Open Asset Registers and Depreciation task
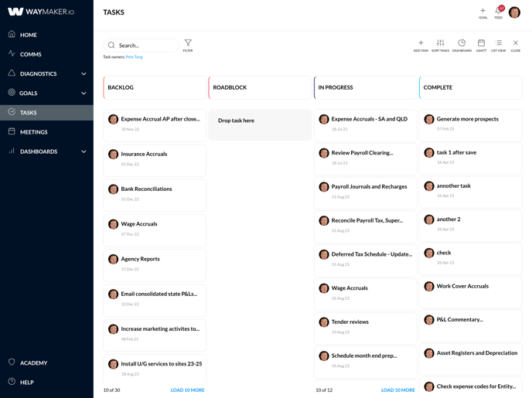This screenshot has height=398, width=532. coord(471,359)
